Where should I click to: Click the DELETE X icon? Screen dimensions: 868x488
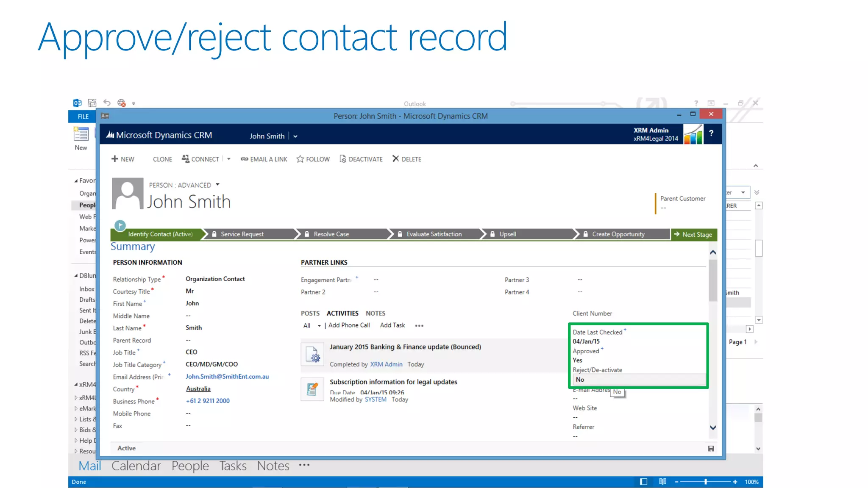click(395, 159)
